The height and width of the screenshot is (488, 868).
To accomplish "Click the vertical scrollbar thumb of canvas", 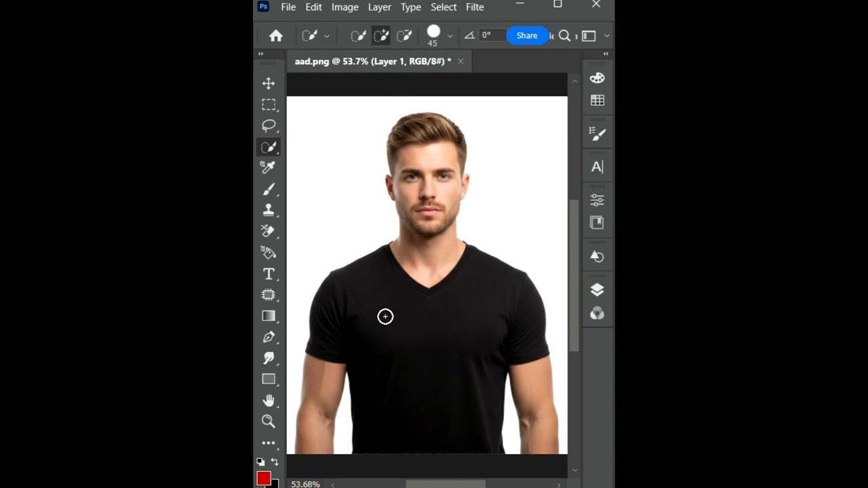I will click(574, 275).
